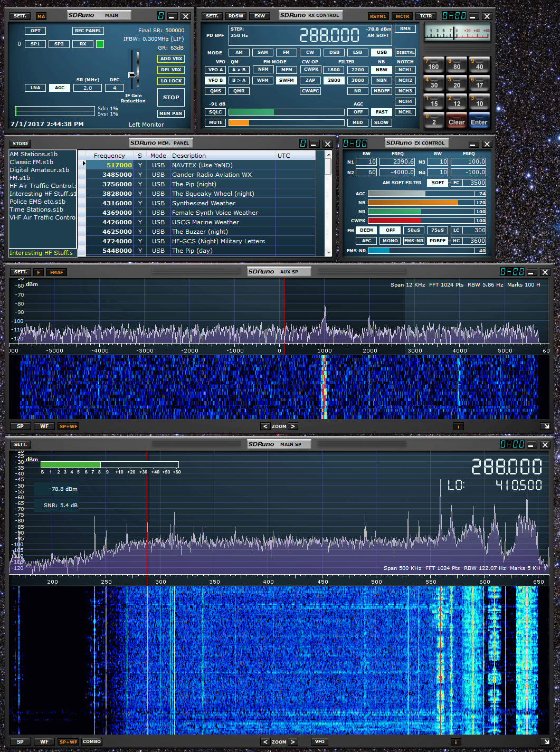This screenshot has width=560, height=752.
Task: Toggle the LNA button
Action: click(35, 88)
